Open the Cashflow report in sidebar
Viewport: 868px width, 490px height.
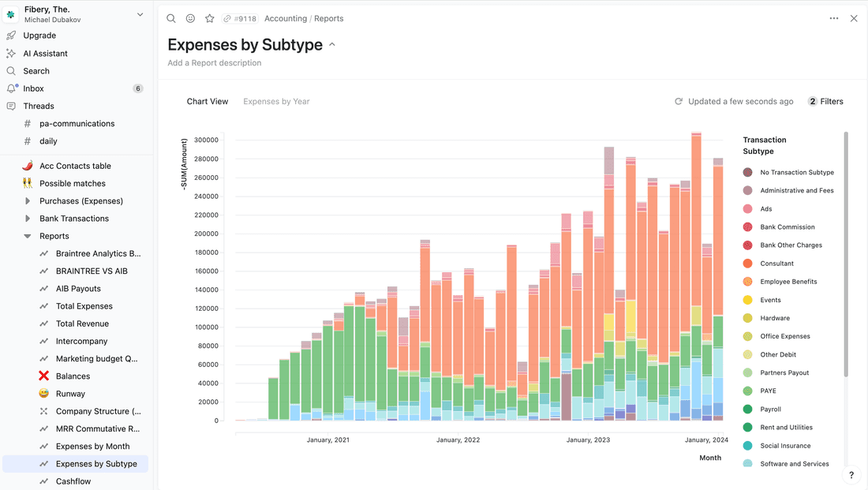[x=73, y=481]
